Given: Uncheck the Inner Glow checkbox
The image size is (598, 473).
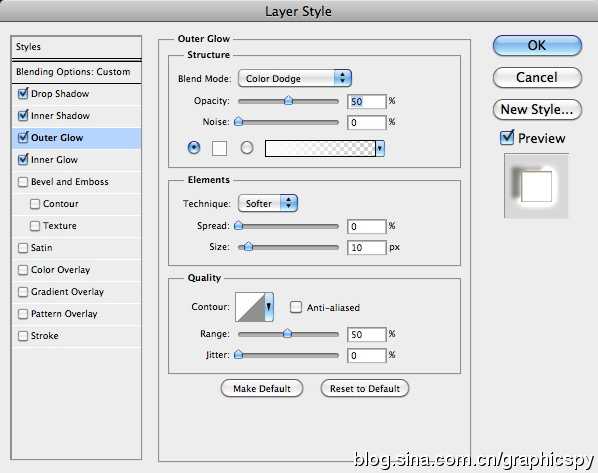Looking at the screenshot, I should pyautogui.click(x=23, y=159).
